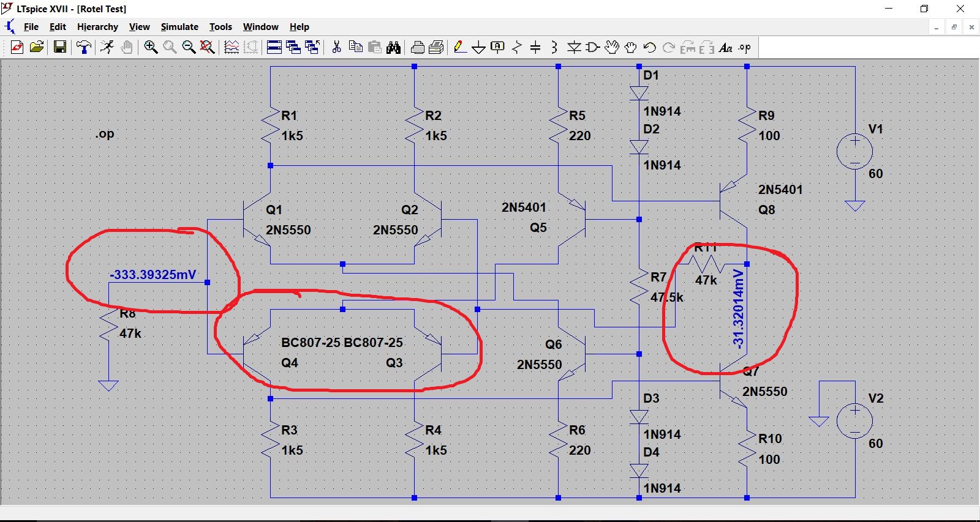Zoom to fit using crossed-out magnifier icon

click(x=208, y=47)
